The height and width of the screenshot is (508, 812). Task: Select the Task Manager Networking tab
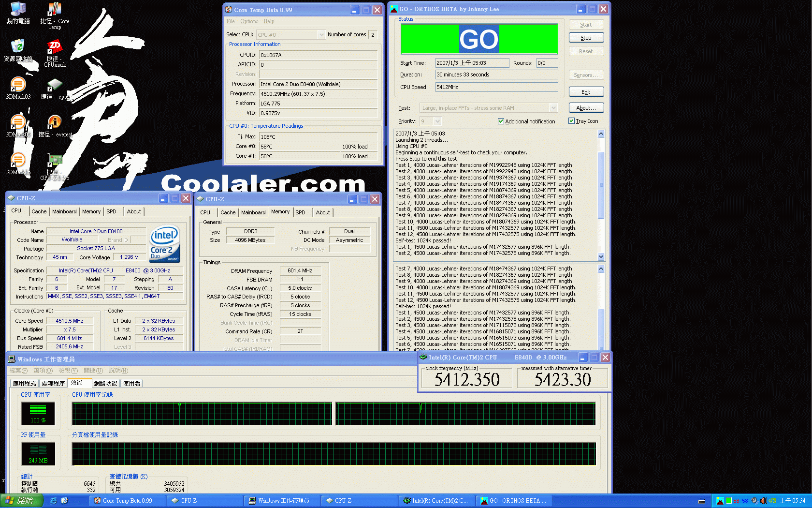[x=105, y=383]
